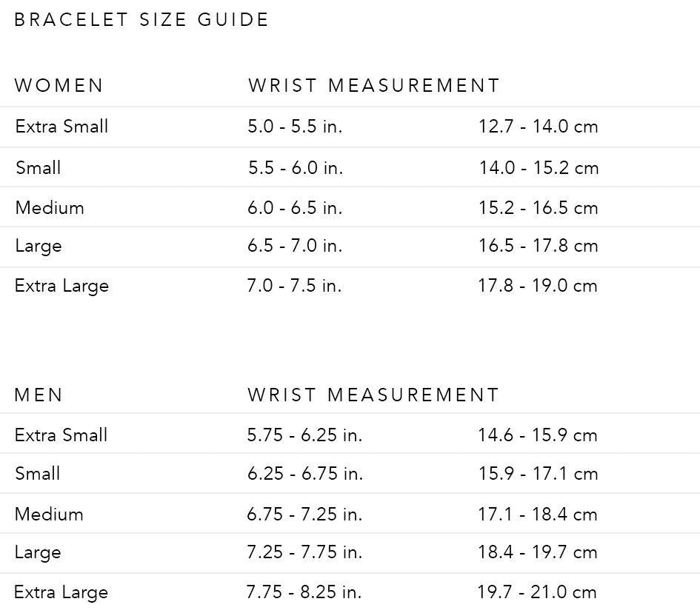Select the women's Large row label
Screen dimensions: 700x613
[x=39, y=246]
